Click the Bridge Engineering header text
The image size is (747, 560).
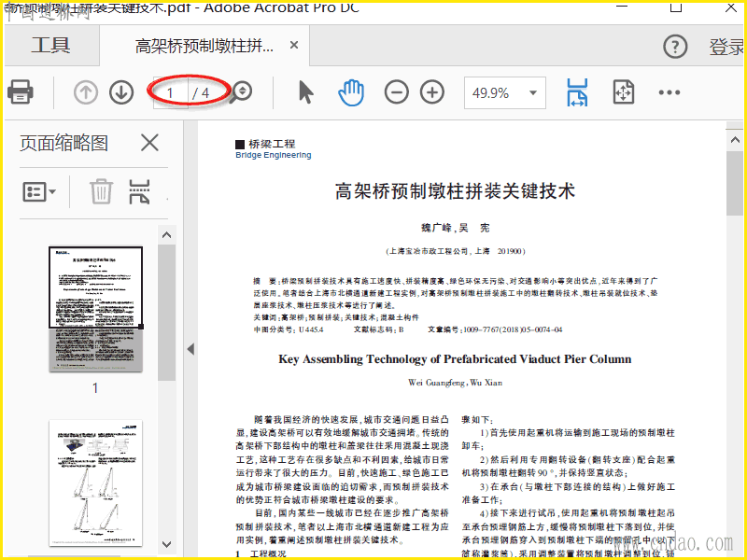click(274, 155)
